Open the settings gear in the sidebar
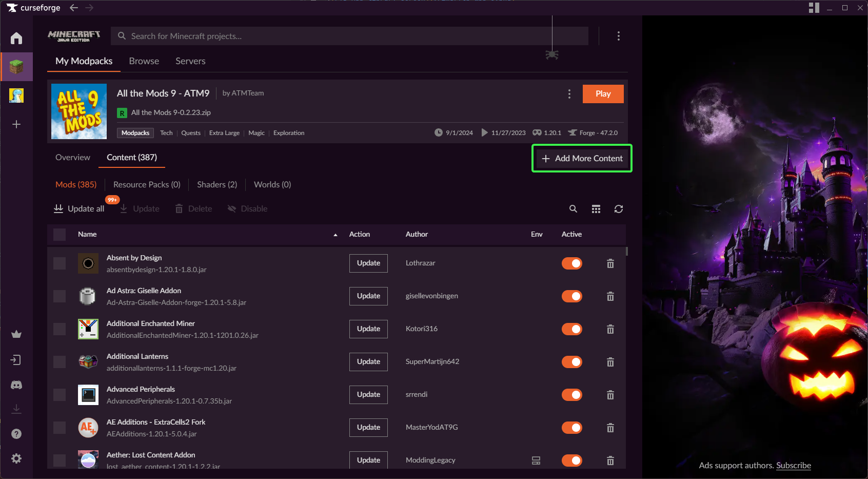The width and height of the screenshot is (868, 479). click(x=16, y=458)
